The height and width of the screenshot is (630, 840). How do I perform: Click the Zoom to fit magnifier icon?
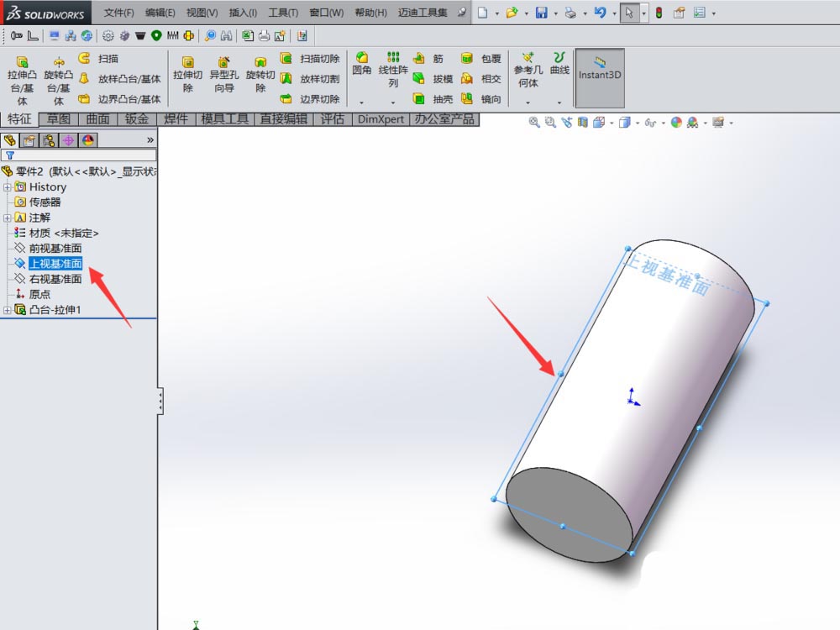click(x=534, y=123)
